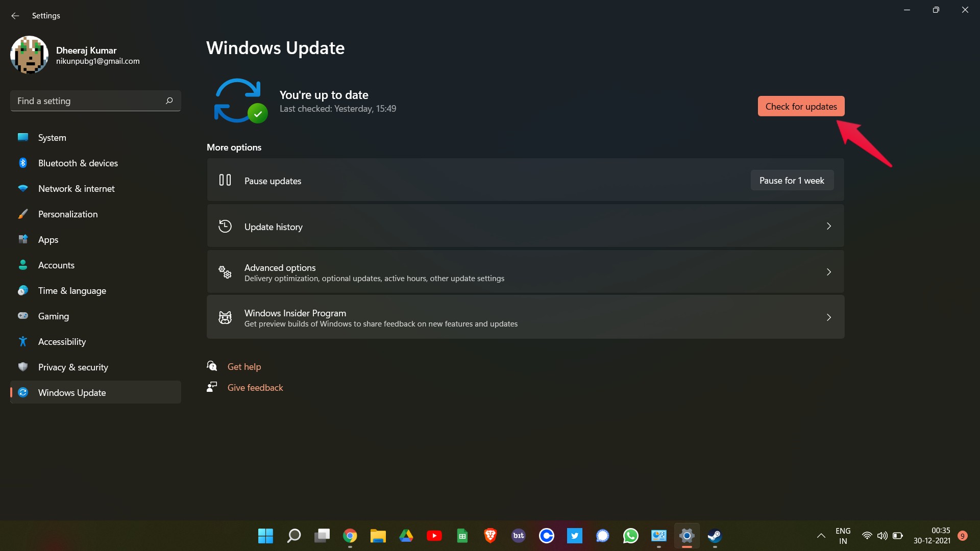Open the Steam taskbar icon
The width and height of the screenshot is (980, 551).
[715, 536]
